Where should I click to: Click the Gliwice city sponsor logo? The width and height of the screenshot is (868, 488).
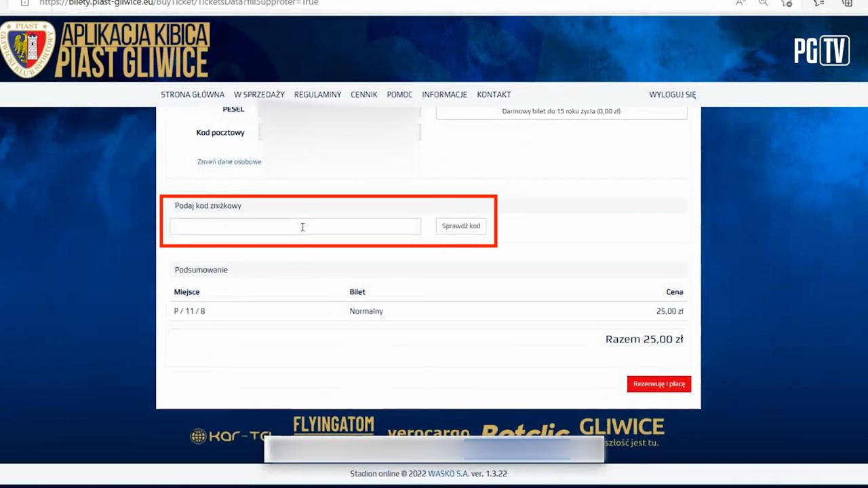point(621,427)
